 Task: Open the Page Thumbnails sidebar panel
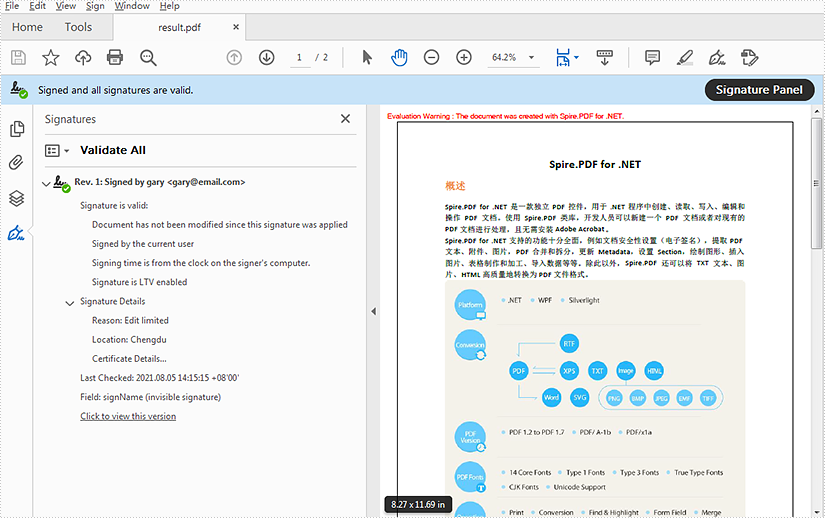tap(17, 129)
